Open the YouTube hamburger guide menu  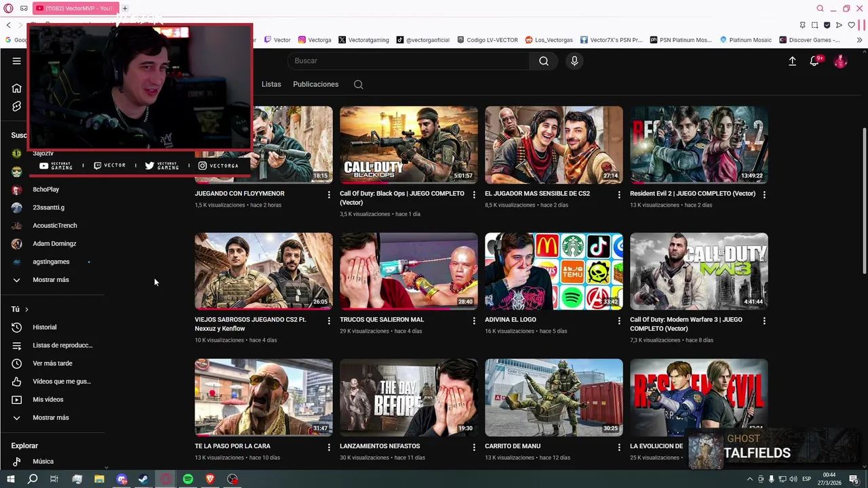16,61
